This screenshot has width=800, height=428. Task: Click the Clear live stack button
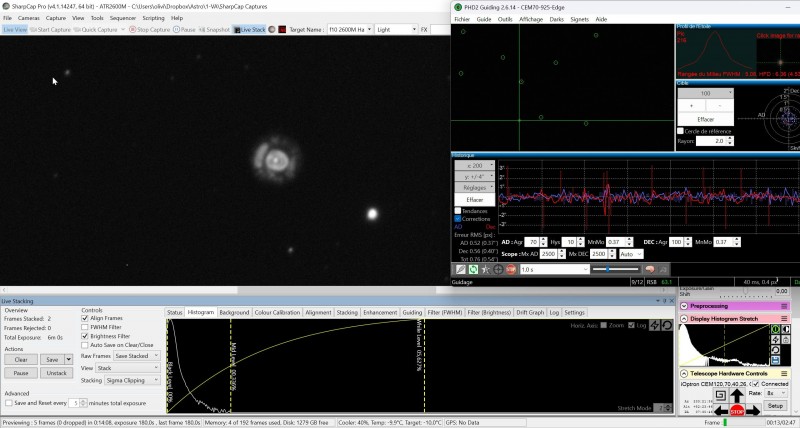click(21, 360)
